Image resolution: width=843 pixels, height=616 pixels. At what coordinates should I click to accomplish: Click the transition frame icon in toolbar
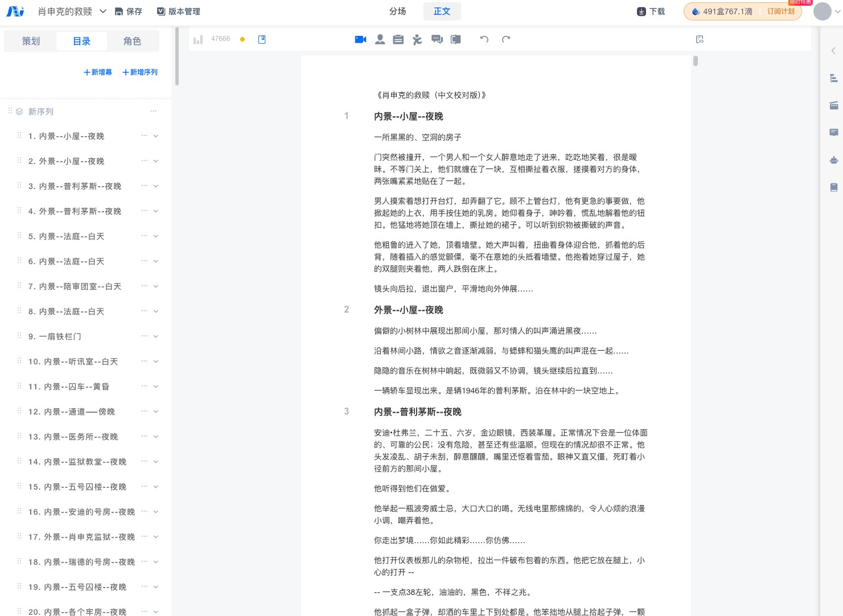[x=456, y=39]
